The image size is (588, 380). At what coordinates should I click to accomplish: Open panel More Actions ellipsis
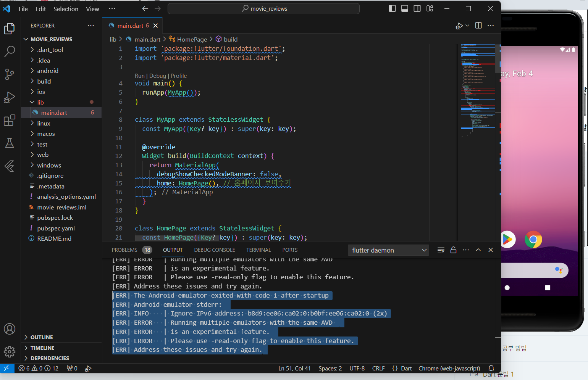tap(466, 250)
